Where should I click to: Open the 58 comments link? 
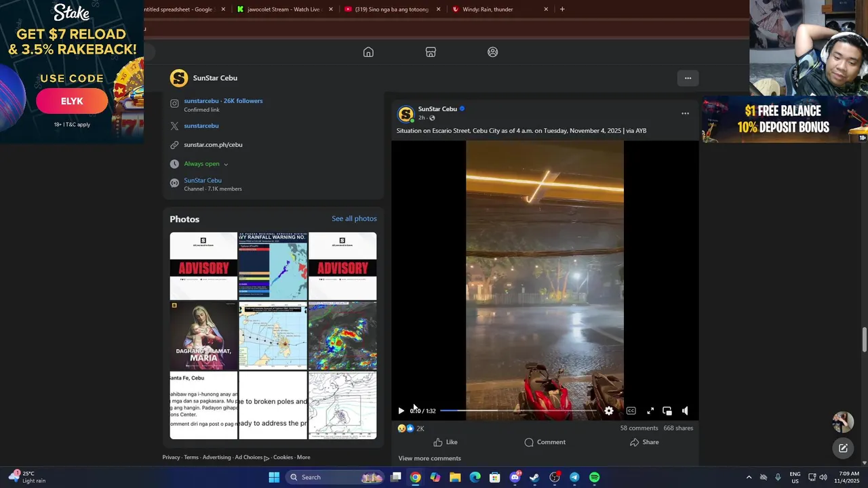point(639,428)
